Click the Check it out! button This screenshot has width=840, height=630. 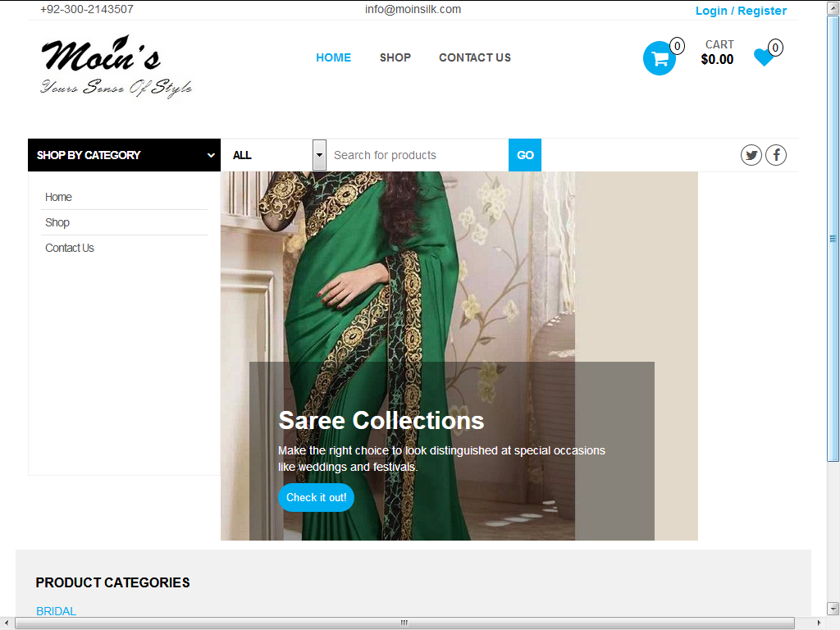click(x=316, y=498)
